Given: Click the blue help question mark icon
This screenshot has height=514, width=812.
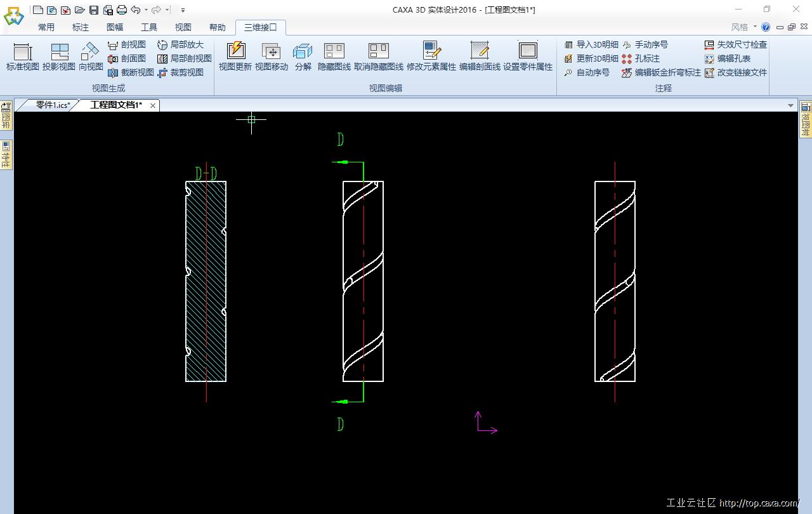Looking at the screenshot, I should coord(766,27).
